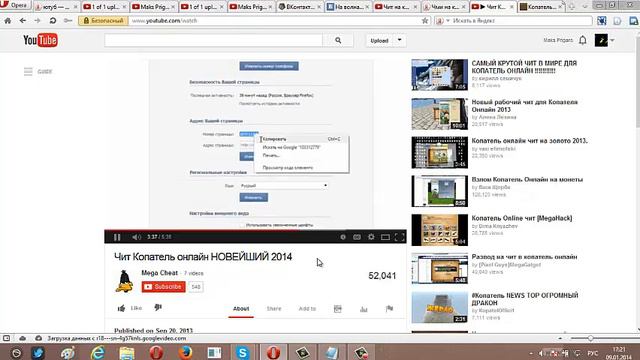The width and height of the screenshot is (640, 360).
Task: Click thumbnail of Развод на чит video
Action: pyautogui.click(x=440, y=269)
